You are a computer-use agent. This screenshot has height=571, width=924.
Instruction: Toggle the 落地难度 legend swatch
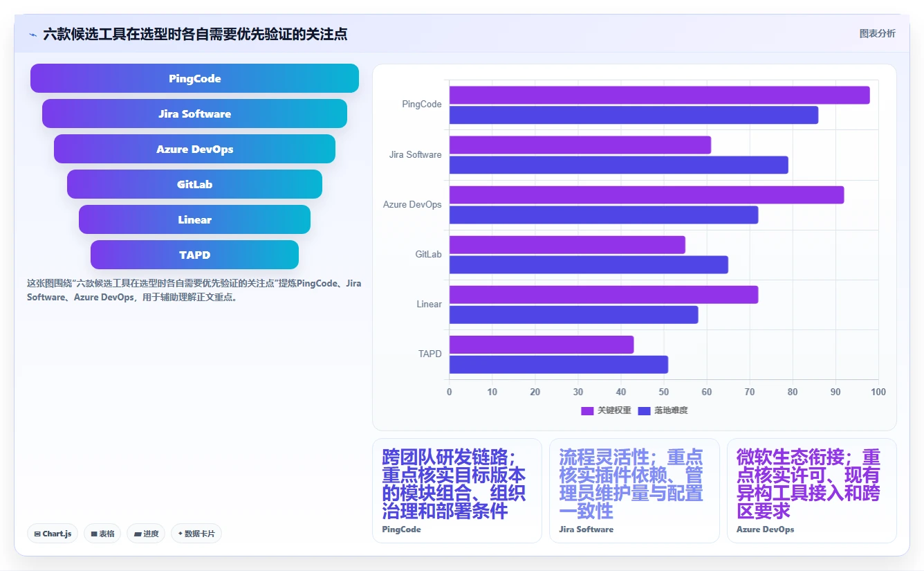point(645,410)
